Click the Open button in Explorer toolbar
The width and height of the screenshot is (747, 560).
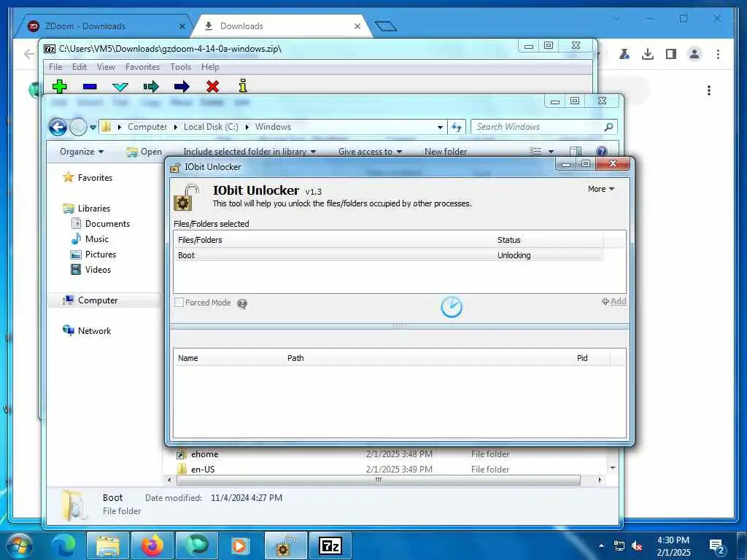(x=144, y=152)
